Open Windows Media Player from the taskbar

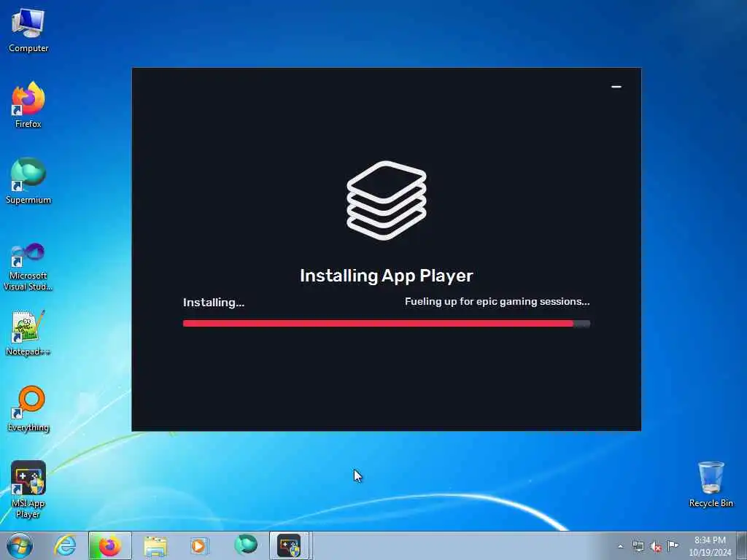coord(198,545)
